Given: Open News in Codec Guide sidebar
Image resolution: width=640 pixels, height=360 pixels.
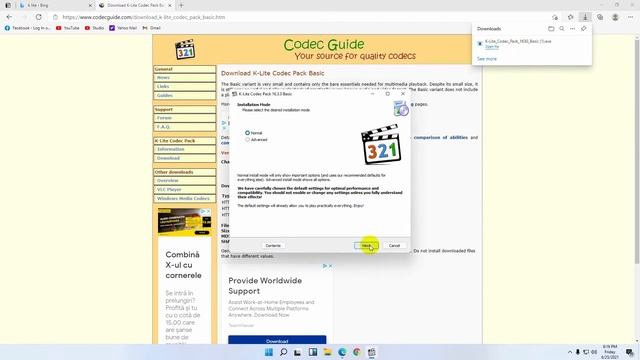Looking at the screenshot, I should (185, 78).
